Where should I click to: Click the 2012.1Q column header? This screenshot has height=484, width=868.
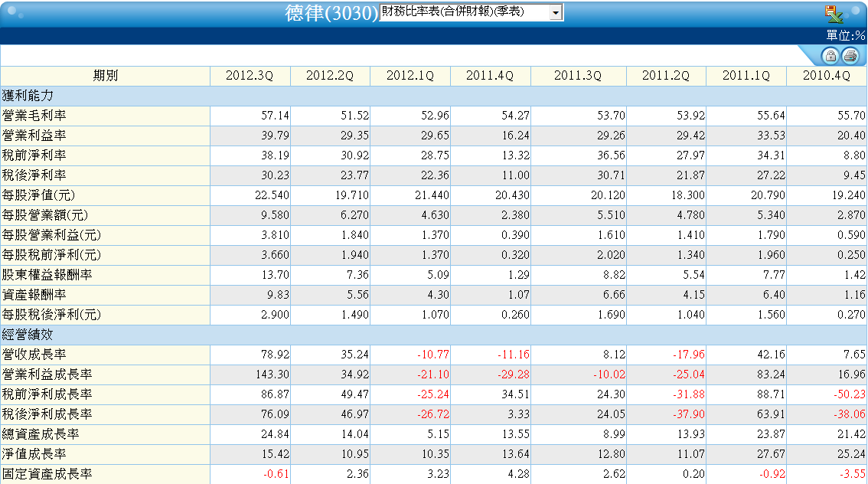pyautogui.click(x=410, y=76)
